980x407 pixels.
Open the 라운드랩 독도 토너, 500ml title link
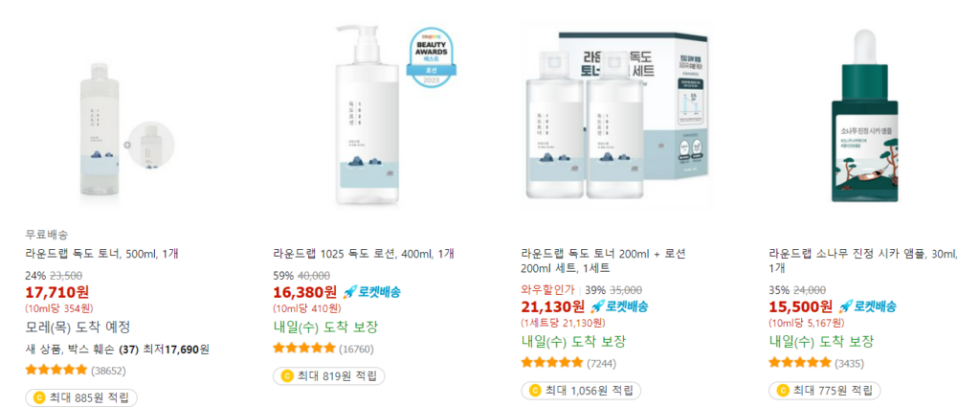tap(102, 254)
